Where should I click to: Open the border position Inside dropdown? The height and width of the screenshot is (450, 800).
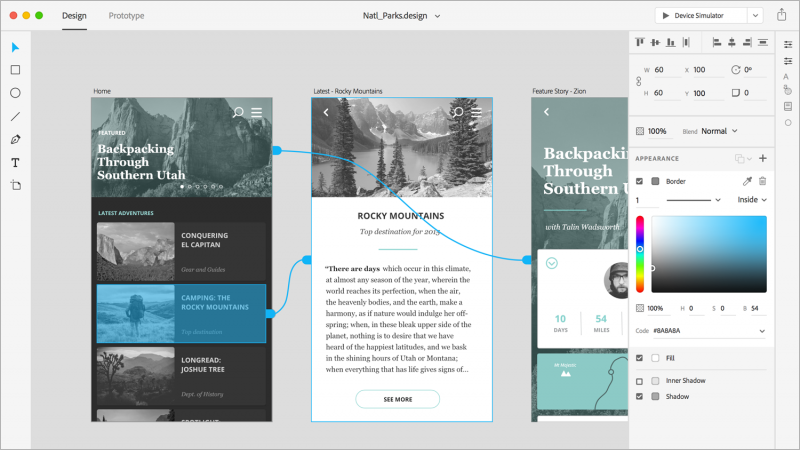[752, 200]
